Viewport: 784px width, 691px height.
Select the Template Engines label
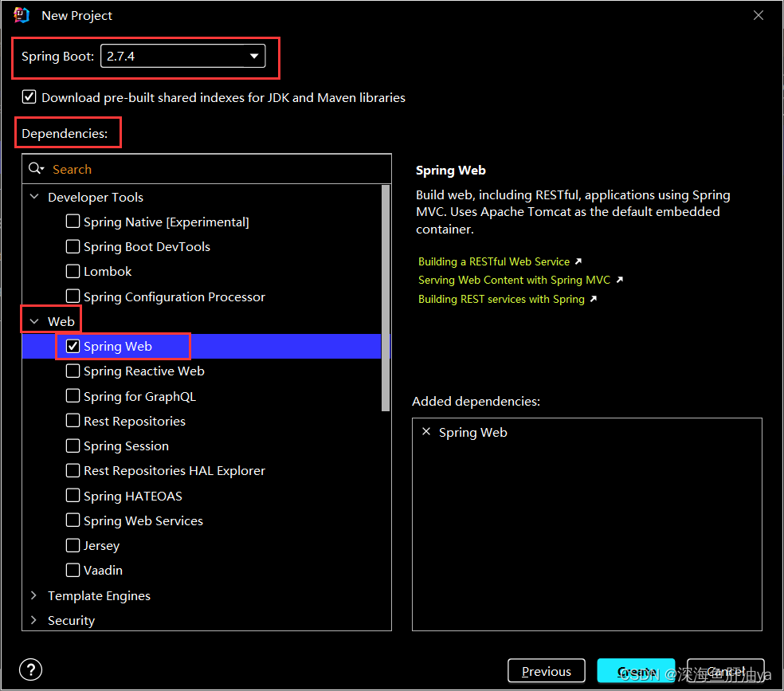pyautogui.click(x=99, y=595)
